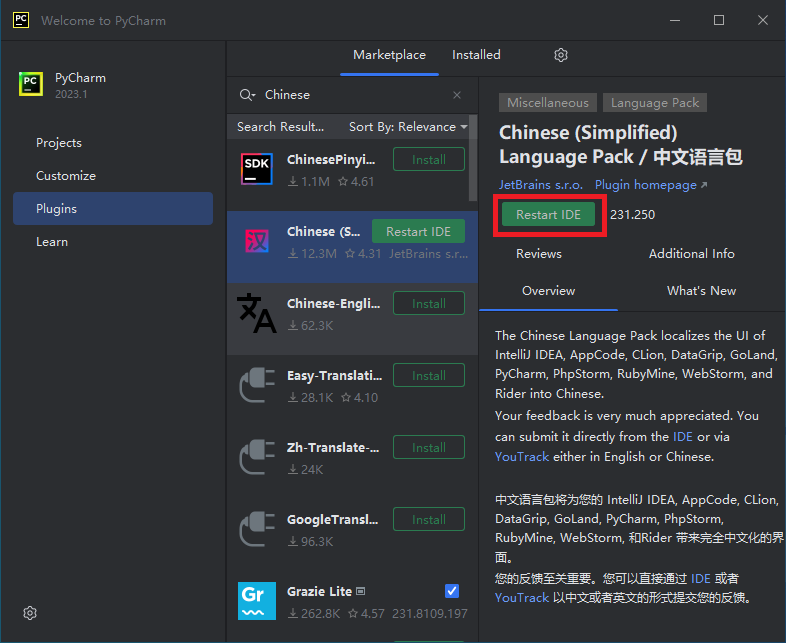Select Plugins in the sidebar
This screenshot has width=786, height=643.
pyautogui.click(x=113, y=208)
